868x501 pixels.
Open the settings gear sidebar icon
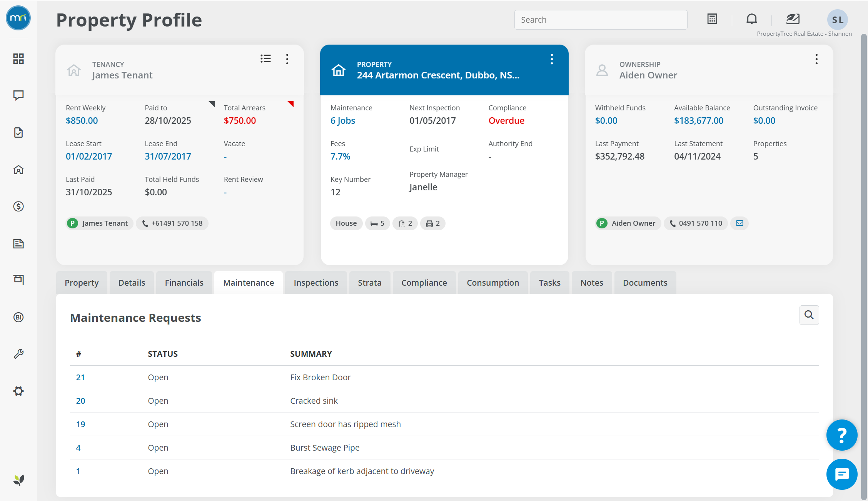[x=18, y=391]
